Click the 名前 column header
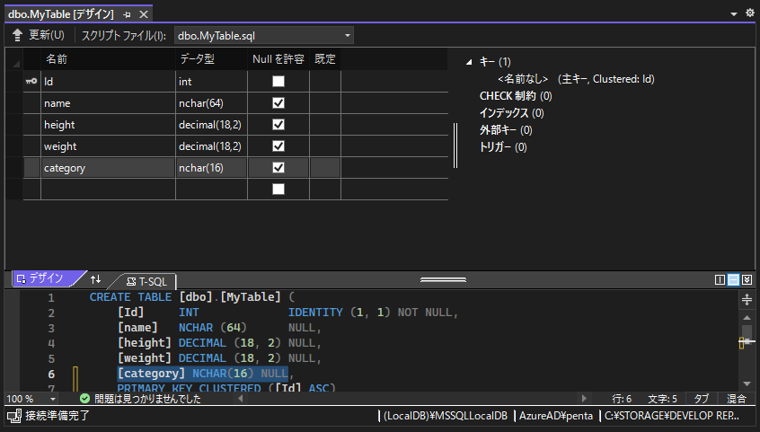The width and height of the screenshot is (760, 432). [x=108, y=59]
